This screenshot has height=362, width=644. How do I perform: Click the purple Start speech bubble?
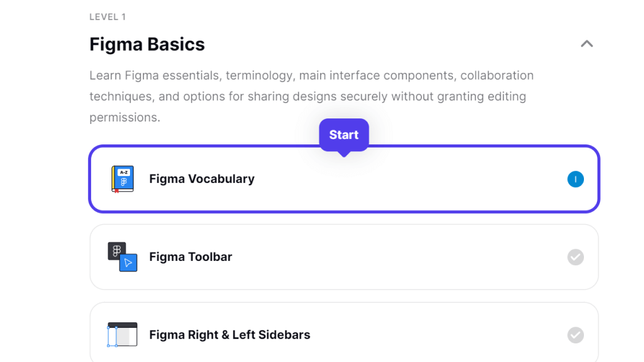click(344, 135)
